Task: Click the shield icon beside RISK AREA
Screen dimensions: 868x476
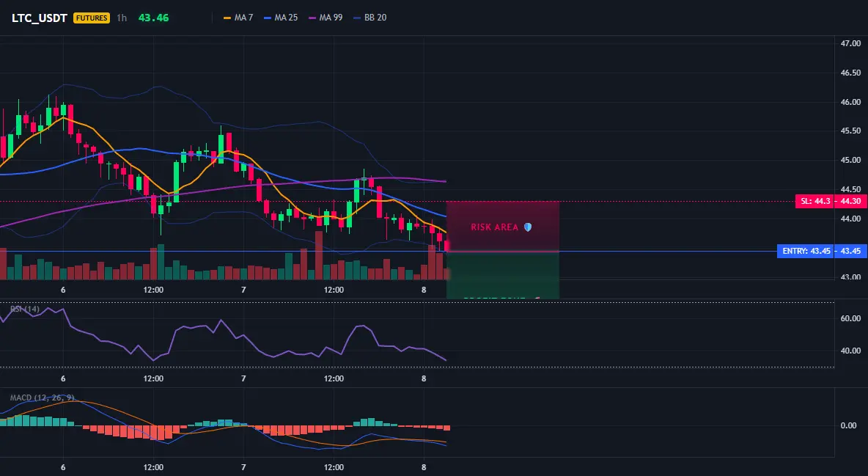Action: pos(528,227)
